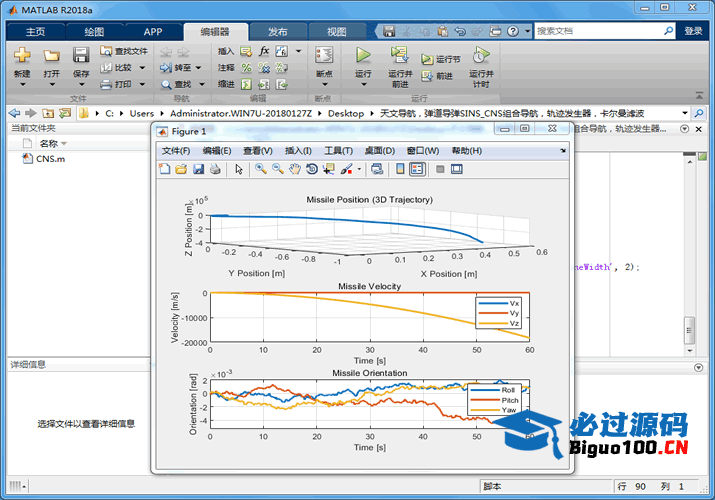Click the hide plot tools icon
715x500 pixels.
click(440, 169)
